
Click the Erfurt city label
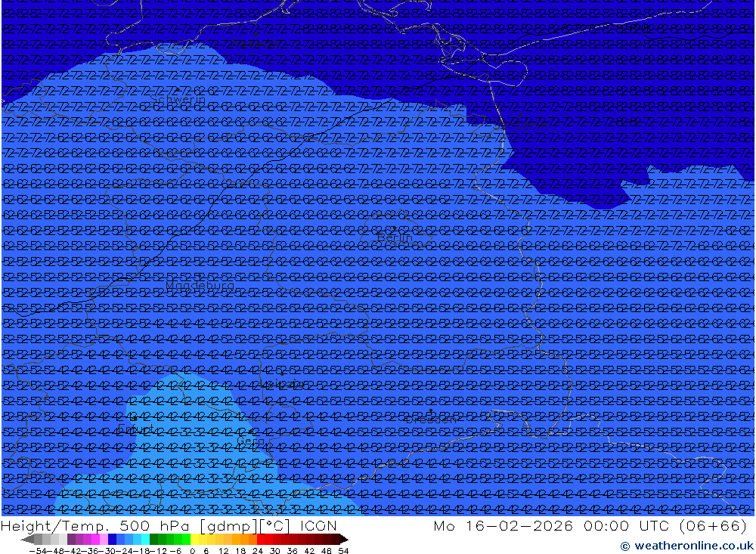(x=136, y=428)
